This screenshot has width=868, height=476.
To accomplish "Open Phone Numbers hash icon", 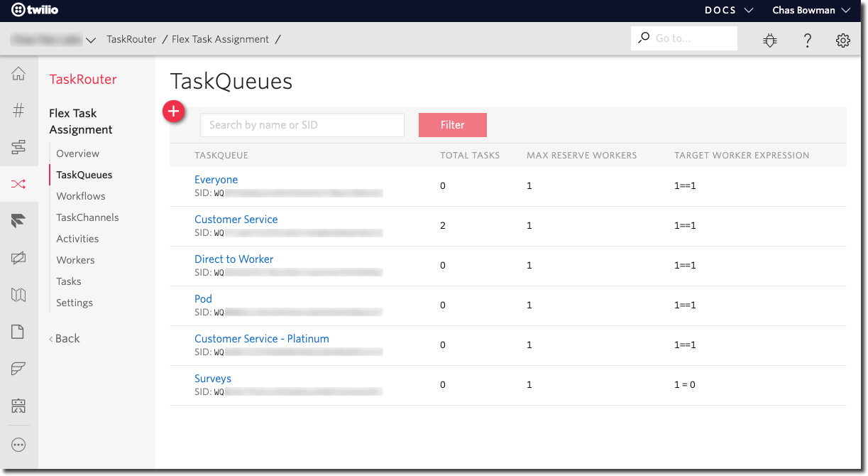I will (x=18, y=110).
